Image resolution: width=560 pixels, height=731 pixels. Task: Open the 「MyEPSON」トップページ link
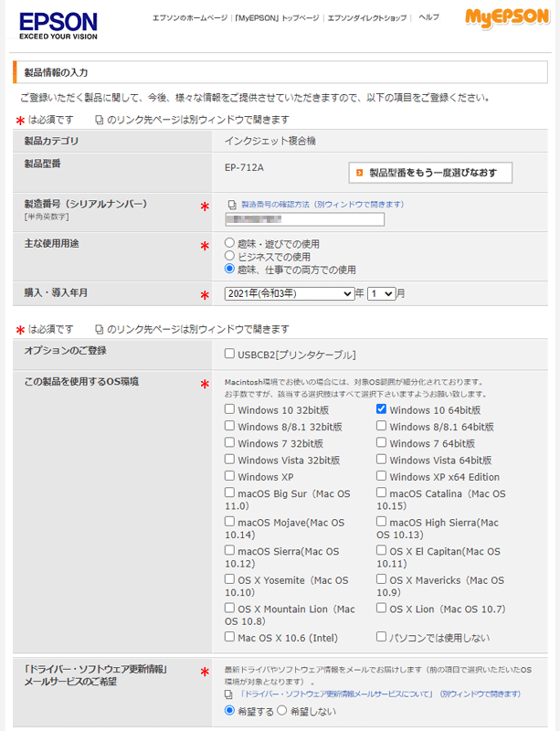(277, 17)
